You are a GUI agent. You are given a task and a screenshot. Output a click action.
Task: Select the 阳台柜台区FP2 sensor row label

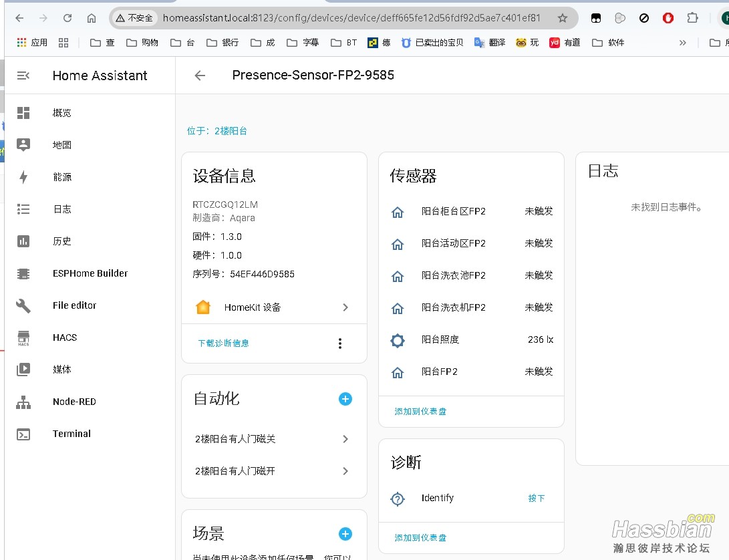[x=453, y=211]
